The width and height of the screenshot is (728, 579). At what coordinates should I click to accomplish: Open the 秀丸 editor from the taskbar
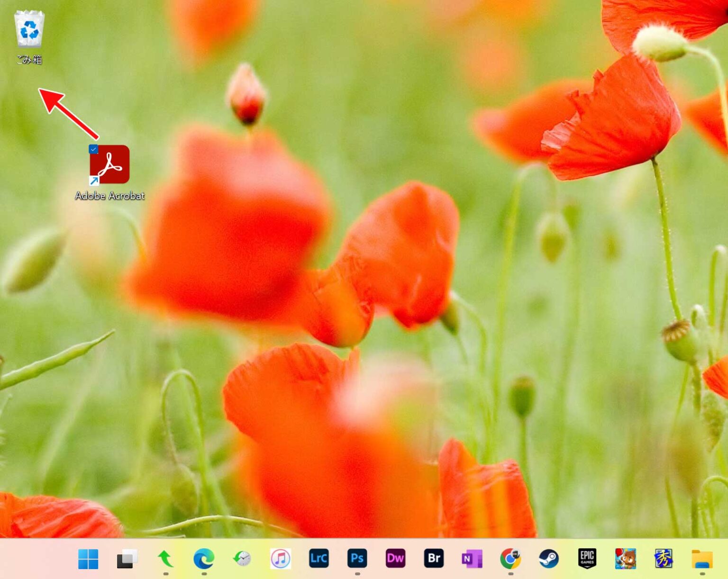click(664, 559)
